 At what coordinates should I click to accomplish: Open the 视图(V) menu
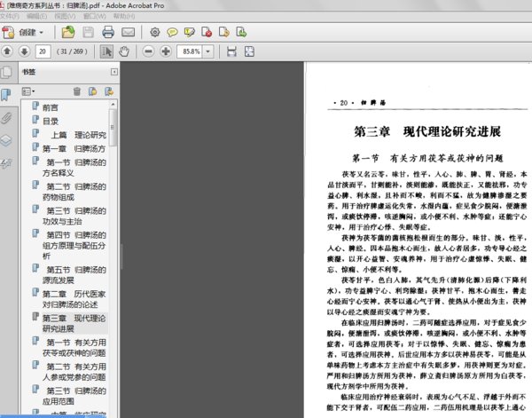pos(65,16)
